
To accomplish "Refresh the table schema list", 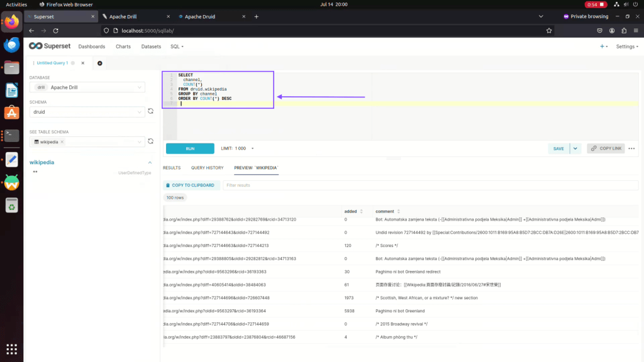I will 151,142.
